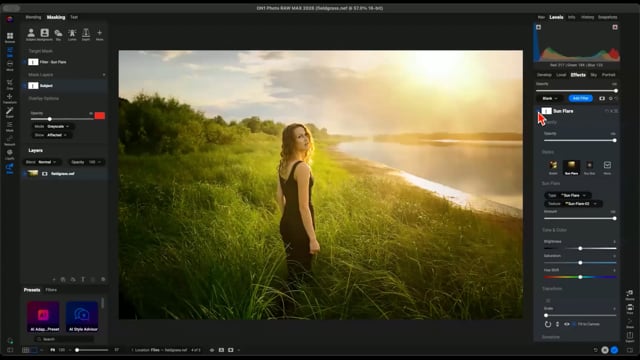Open the layer Blend Normal dropdown

tap(42, 162)
